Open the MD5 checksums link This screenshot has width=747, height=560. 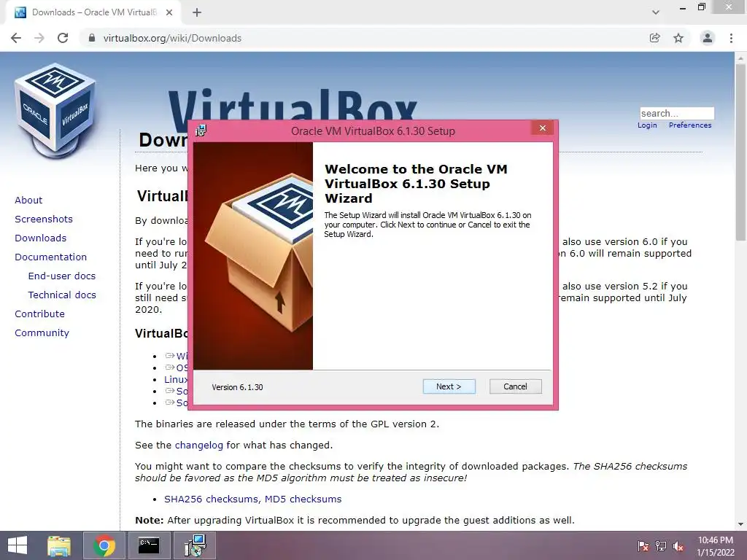tap(303, 499)
